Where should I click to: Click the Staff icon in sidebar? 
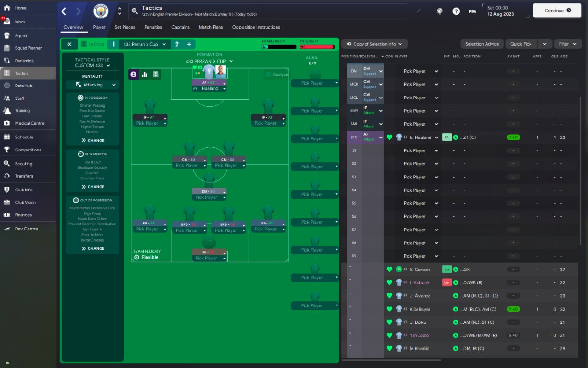[7, 98]
